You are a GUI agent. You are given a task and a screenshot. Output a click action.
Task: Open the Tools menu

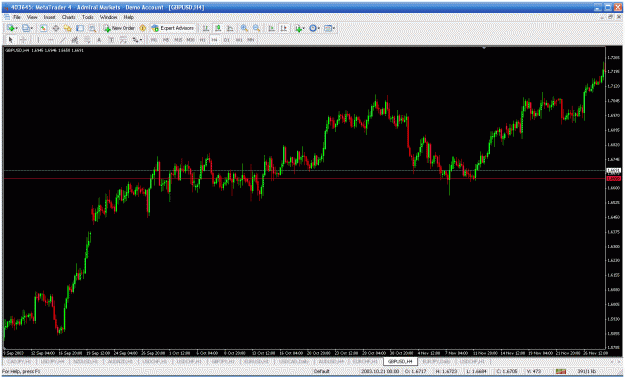[x=87, y=17]
